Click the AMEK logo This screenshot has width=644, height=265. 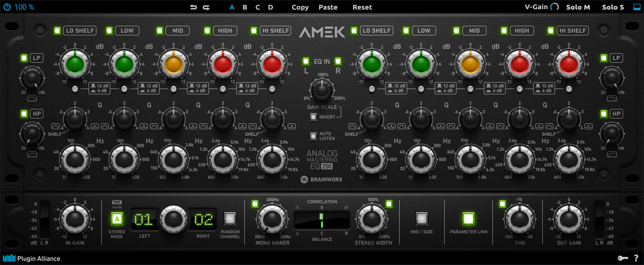(x=321, y=31)
